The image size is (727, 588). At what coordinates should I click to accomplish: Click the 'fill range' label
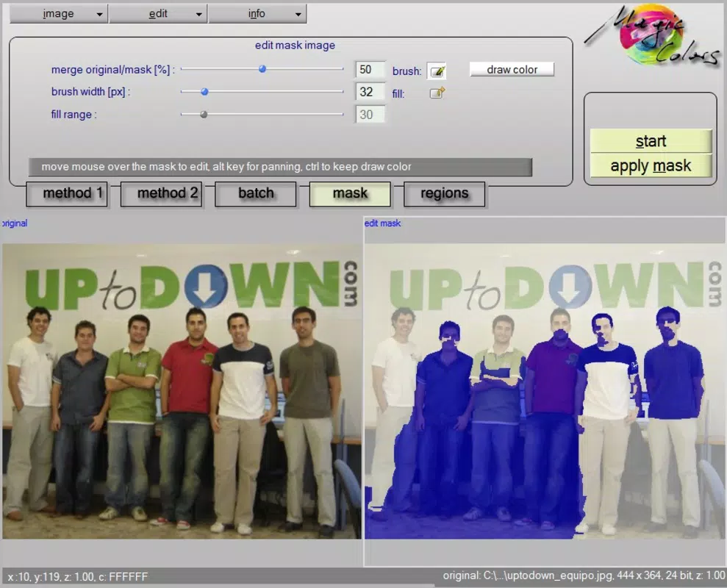click(74, 115)
